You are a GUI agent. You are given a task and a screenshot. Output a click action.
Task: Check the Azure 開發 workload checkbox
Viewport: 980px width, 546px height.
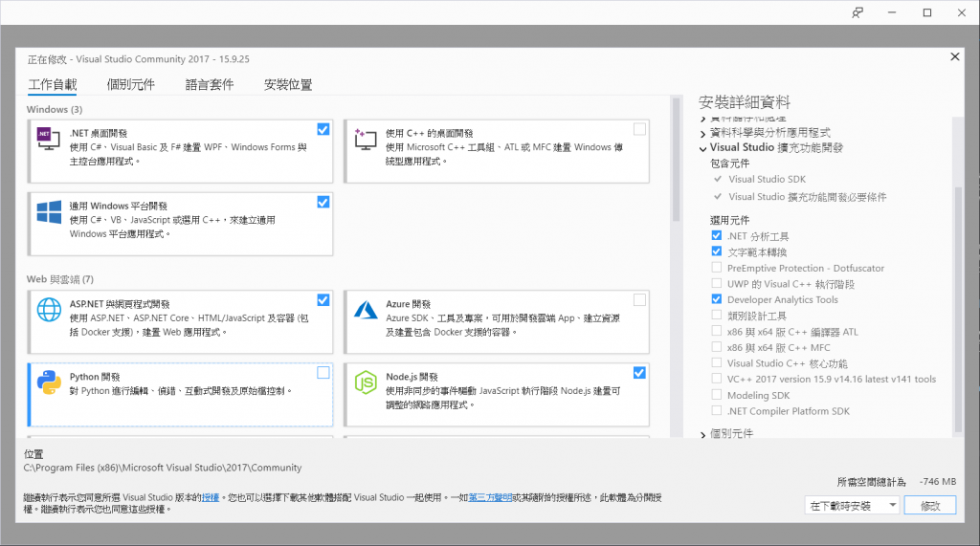point(639,300)
